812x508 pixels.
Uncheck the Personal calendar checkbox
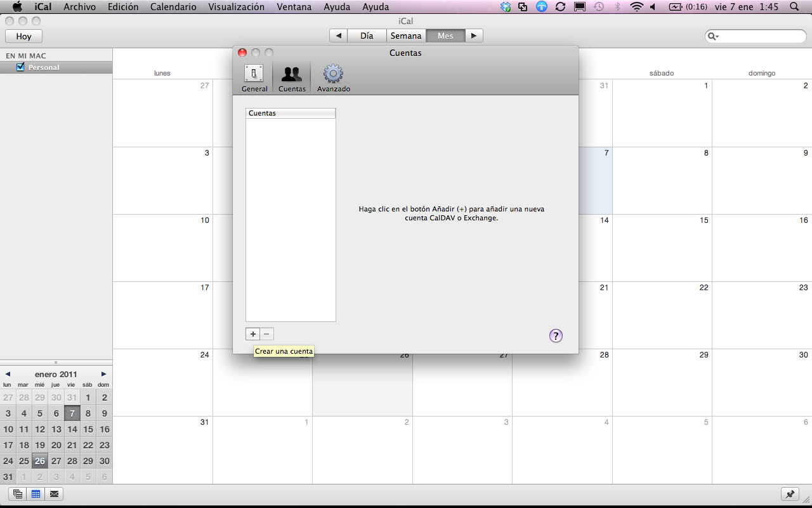coord(20,67)
